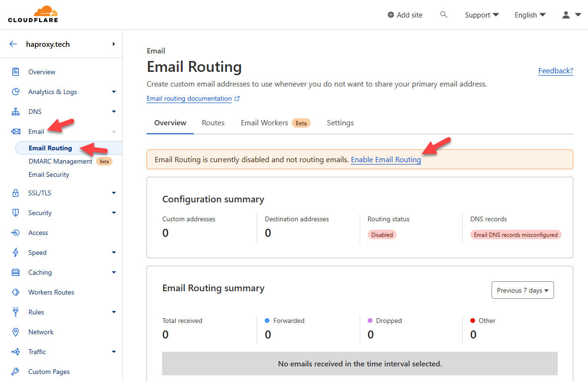Open DMARC Management in sidebar
588x382 pixels.
click(x=61, y=161)
